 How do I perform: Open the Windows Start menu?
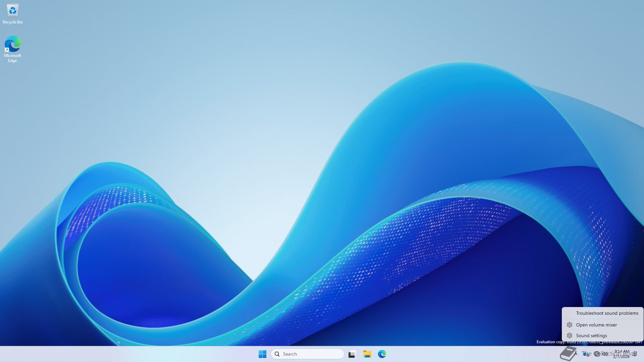coord(262,354)
